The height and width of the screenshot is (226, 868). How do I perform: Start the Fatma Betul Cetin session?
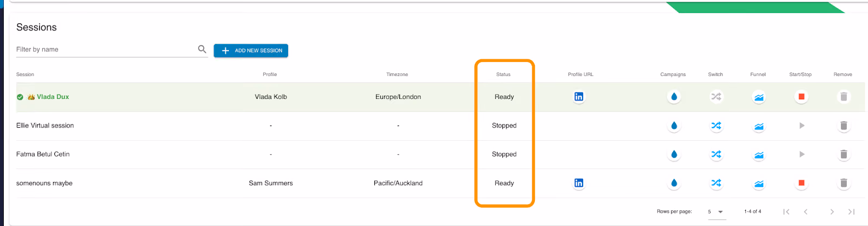pyautogui.click(x=802, y=154)
